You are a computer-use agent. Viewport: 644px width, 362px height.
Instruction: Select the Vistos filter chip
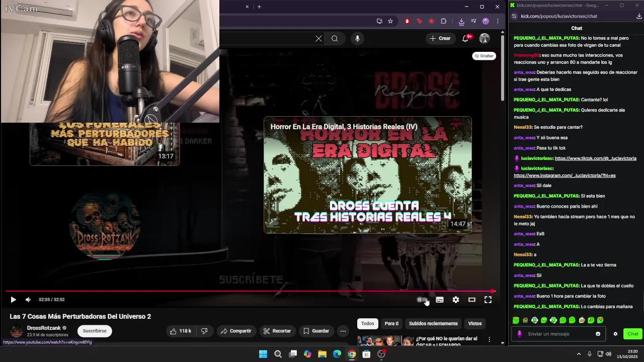(475, 324)
